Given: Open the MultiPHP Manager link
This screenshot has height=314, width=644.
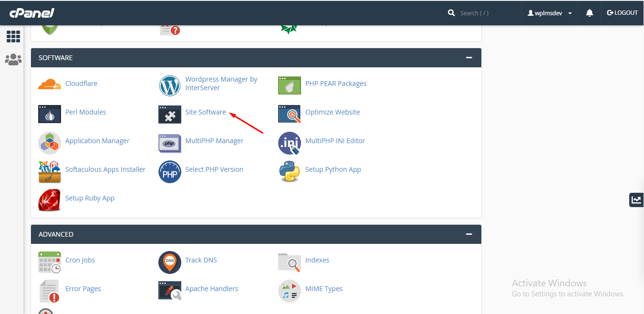Looking at the screenshot, I should [214, 141].
